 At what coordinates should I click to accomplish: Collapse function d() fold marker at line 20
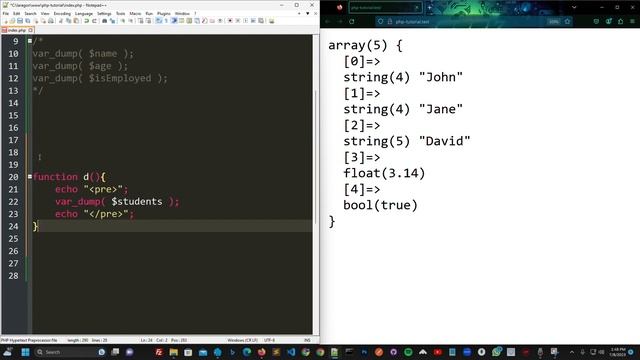point(30,177)
